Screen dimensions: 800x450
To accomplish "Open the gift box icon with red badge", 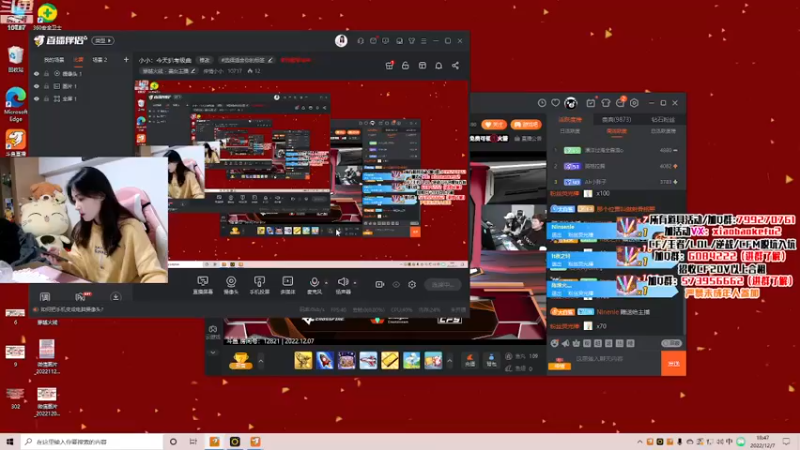I will pyautogui.click(x=389, y=65).
